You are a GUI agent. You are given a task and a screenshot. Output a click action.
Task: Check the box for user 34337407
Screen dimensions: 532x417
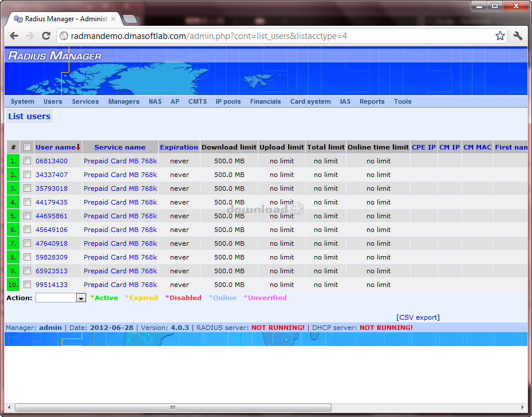coord(27,175)
